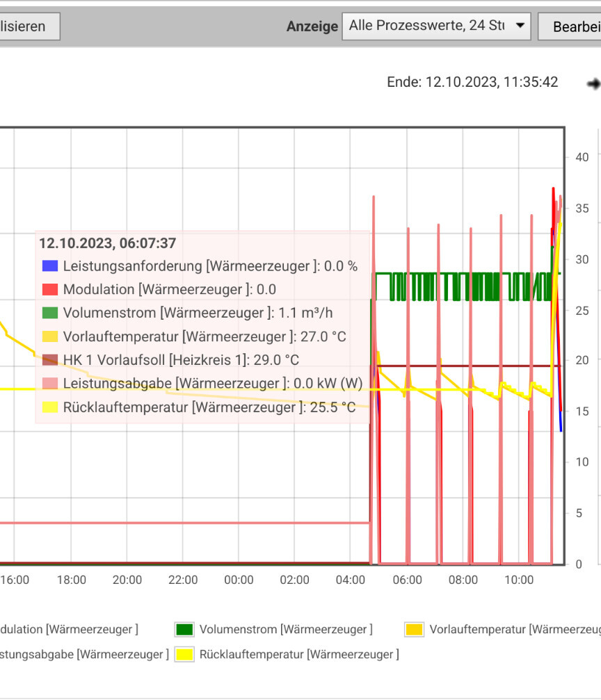Click the HK 1 Vorlaufsoll tooltip entry

181,360
